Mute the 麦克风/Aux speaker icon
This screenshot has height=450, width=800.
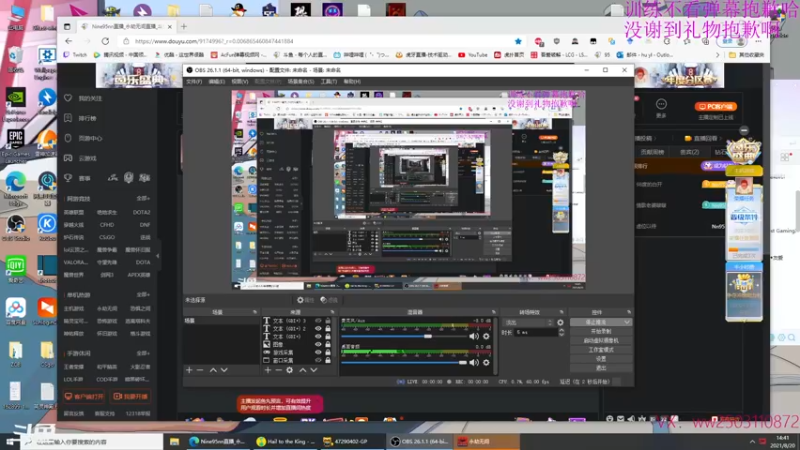pos(474,336)
